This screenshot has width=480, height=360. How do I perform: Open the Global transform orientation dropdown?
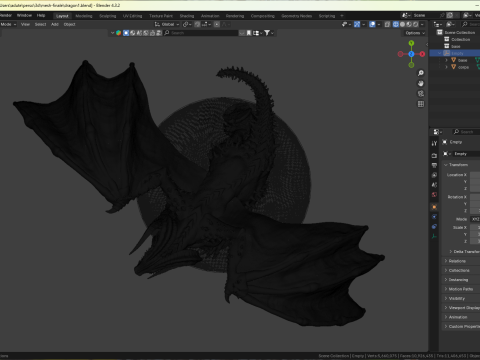[167, 24]
